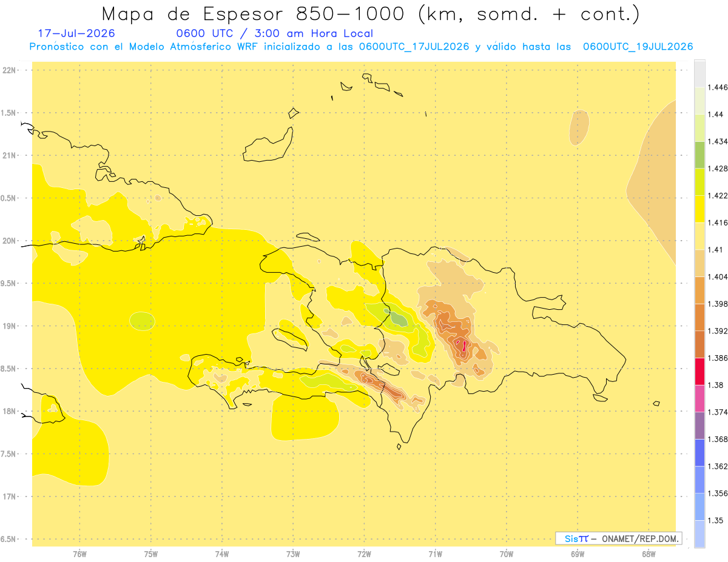Screen dimensions: 728x562
Task: Click the 69W longitude axis label
Action: pos(578,554)
